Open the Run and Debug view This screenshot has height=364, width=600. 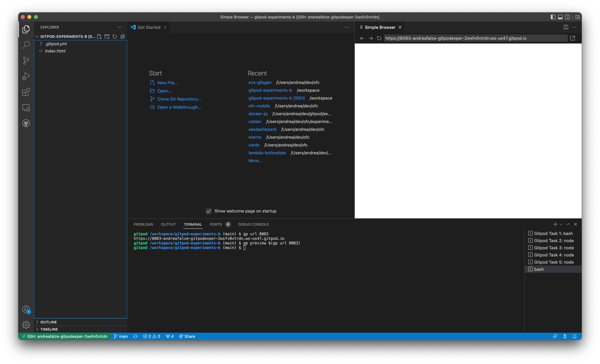click(26, 76)
